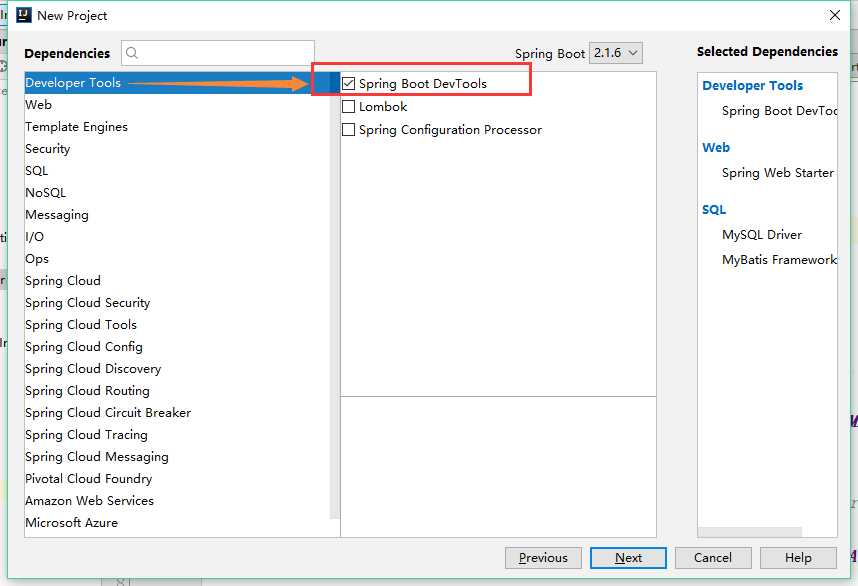Image resolution: width=858 pixels, height=586 pixels.
Task: Select the Web category
Action: tap(177, 105)
